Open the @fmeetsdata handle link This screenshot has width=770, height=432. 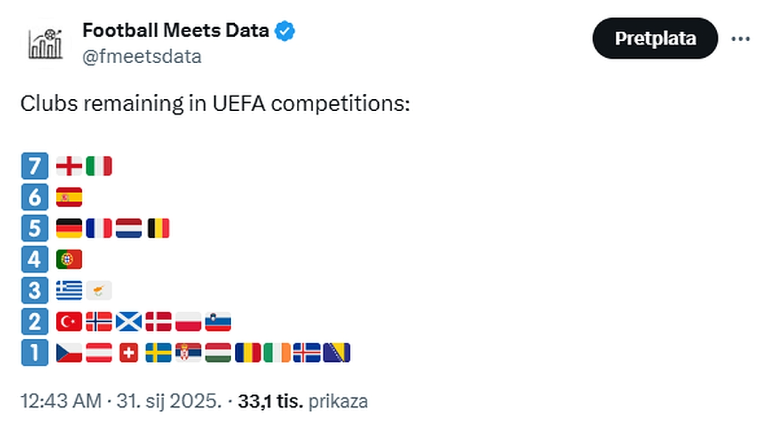[x=141, y=57]
